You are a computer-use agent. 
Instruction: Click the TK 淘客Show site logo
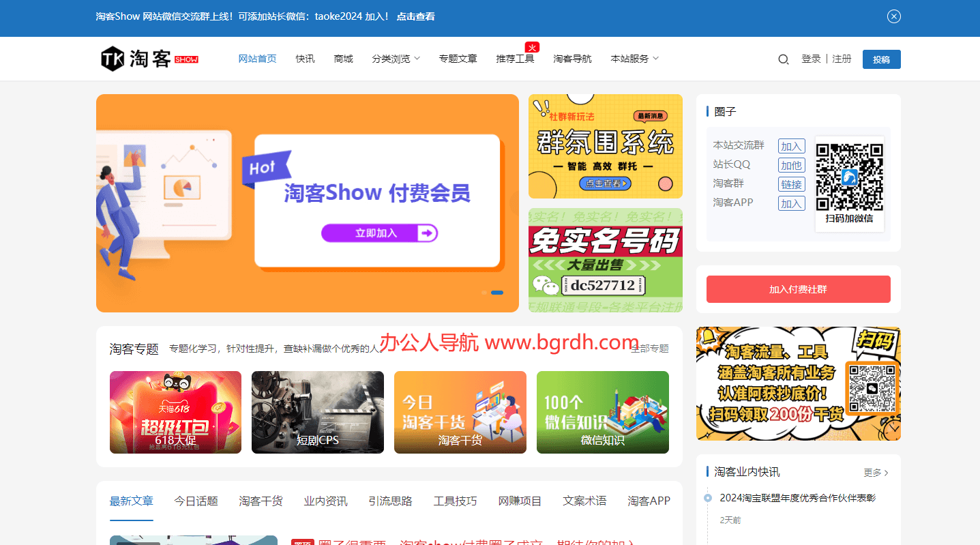(149, 59)
